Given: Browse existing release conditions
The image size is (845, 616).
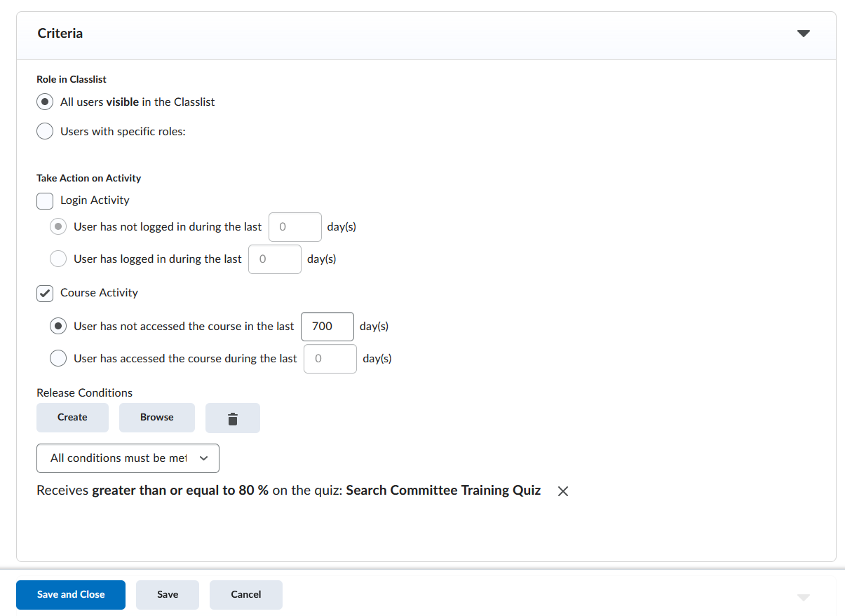Looking at the screenshot, I should [x=157, y=418].
